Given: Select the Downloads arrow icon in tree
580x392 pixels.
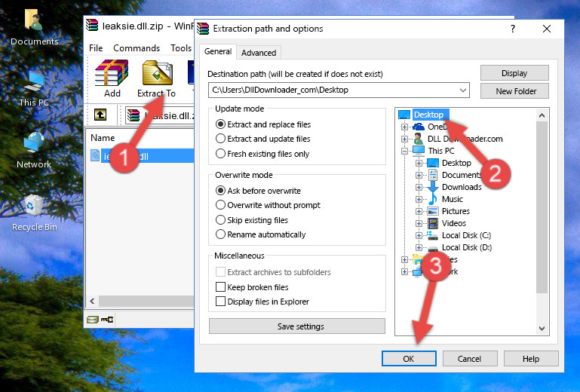Looking at the screenshot, I should (432, 187).
